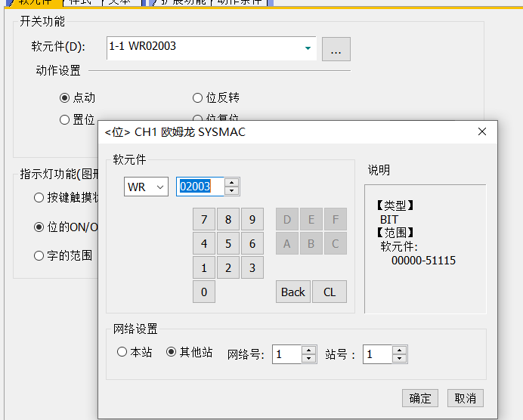The width and height of the screenshot is (523, 420).
Task: Confirm with the 确定 button
Action: [420, 398]
